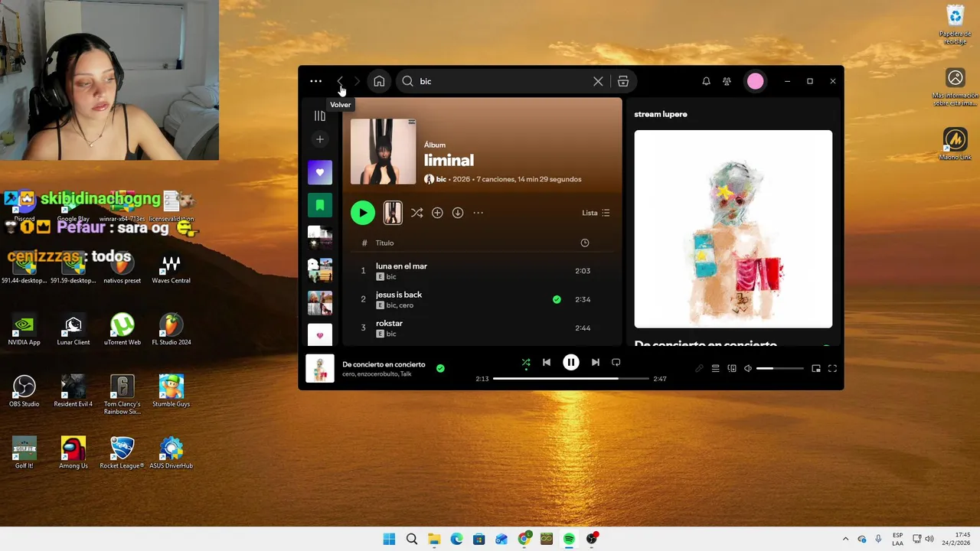Skip to previous track
The height and width of the screenshot is (551, 980).
click(547, 362)
